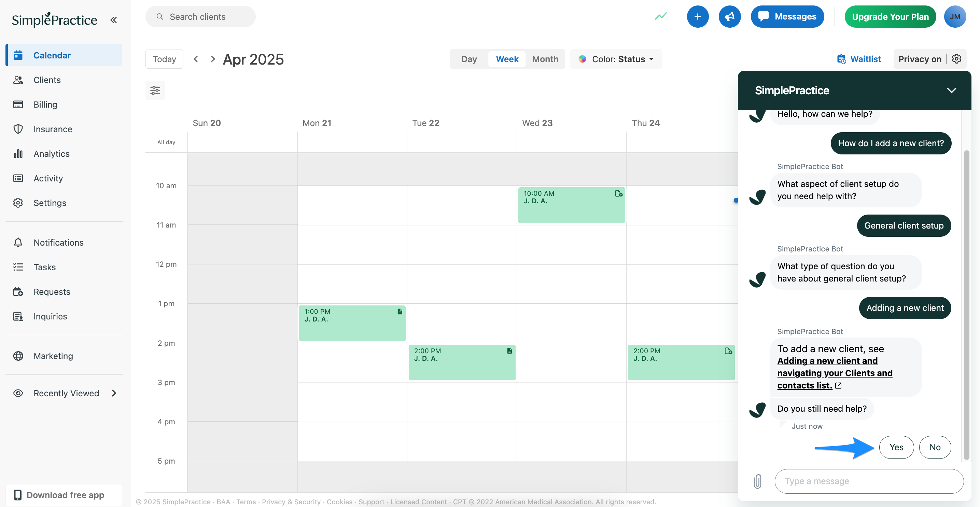Select the Thu 24 day header

click(x=646, y=123)
